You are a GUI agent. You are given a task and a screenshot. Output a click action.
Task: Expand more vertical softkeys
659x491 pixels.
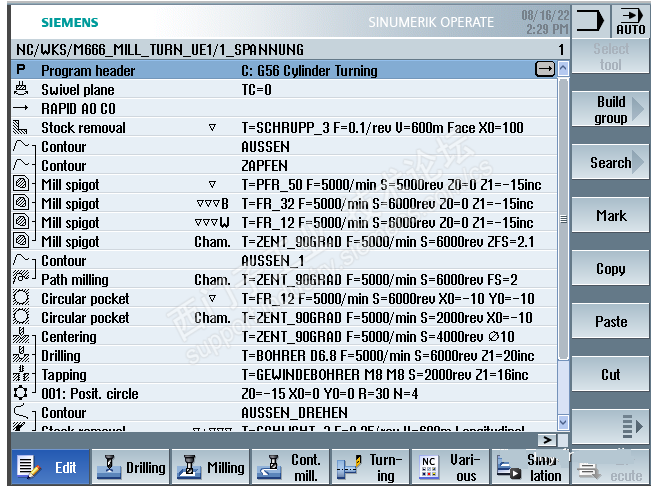coord(610,426)
